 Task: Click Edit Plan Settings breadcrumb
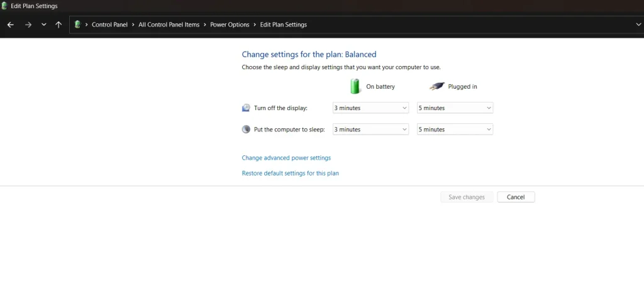(x=284, y=25)
